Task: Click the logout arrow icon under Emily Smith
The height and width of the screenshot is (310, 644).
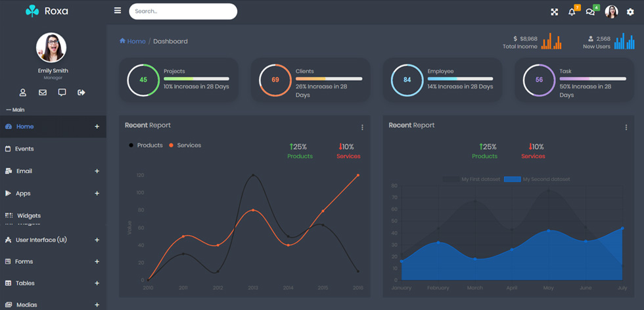Action: [x=81, y=93]
